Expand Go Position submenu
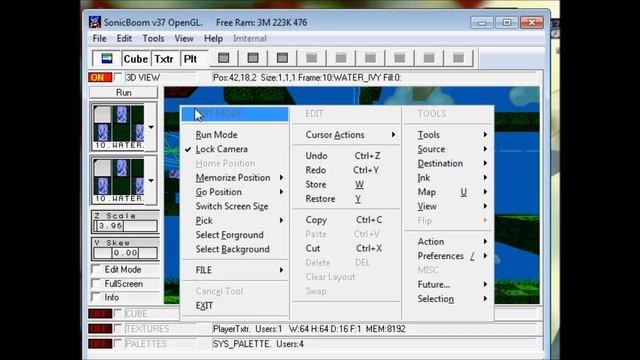This screenshot has height=360, width=640. (235, 192)
